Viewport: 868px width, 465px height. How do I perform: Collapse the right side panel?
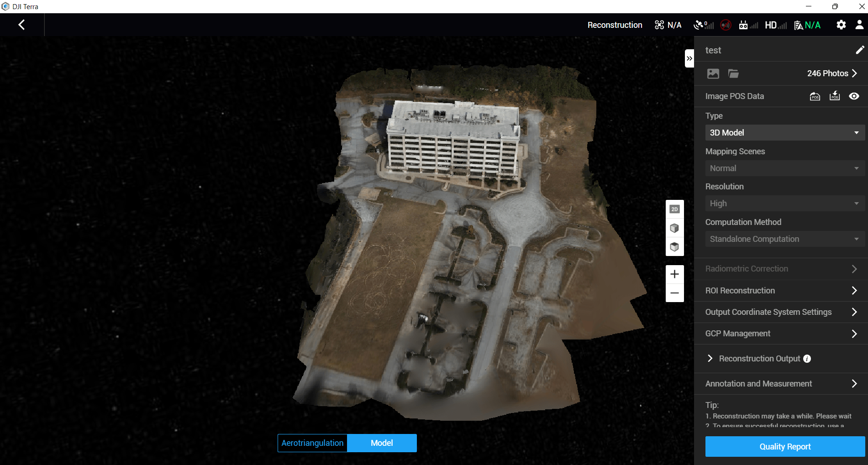689,58
